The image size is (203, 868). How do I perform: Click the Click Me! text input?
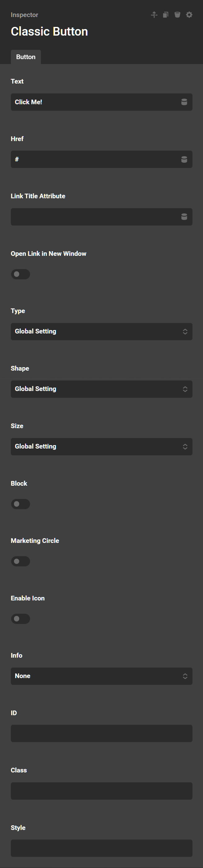pyautogui.click(x=95, y=102)
